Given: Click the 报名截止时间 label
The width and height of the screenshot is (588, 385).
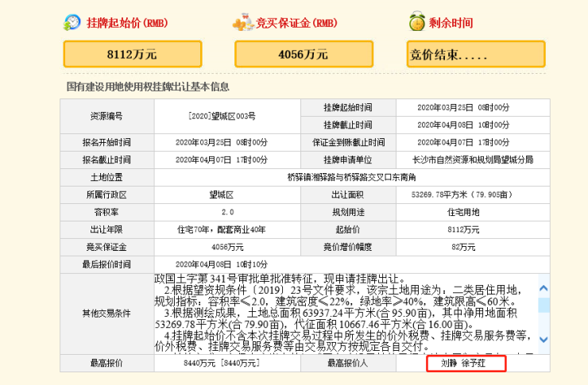Looking at the screenshot, I should click(107, 160).
